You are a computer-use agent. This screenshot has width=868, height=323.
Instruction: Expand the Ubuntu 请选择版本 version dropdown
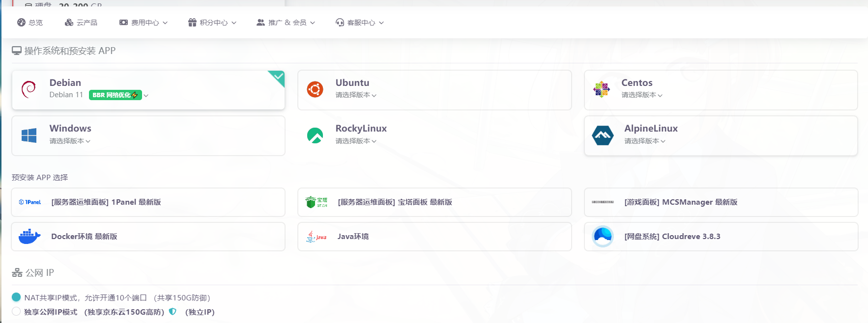tap(356, 95)
